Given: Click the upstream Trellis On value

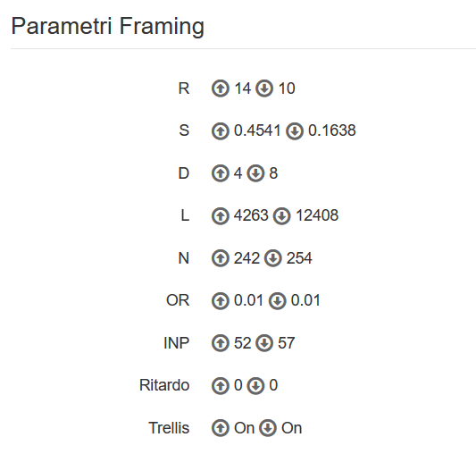Looking at the screenshot, I should click(x=244, y=428).
